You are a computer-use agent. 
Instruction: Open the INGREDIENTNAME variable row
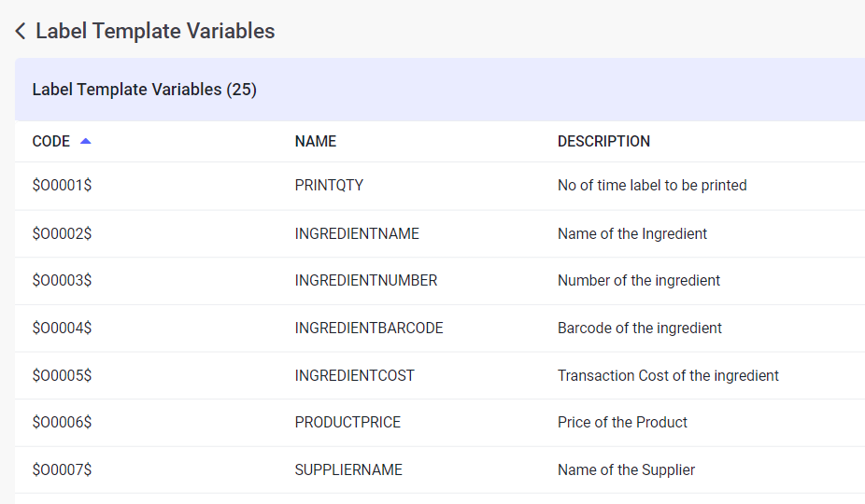coord(357,233)
